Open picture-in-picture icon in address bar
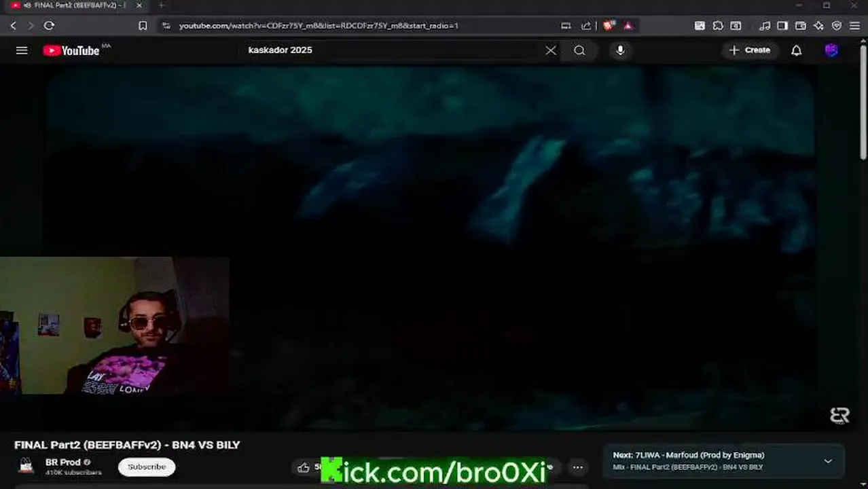Viewport: 868px width, 489px height. click(566, 26)
